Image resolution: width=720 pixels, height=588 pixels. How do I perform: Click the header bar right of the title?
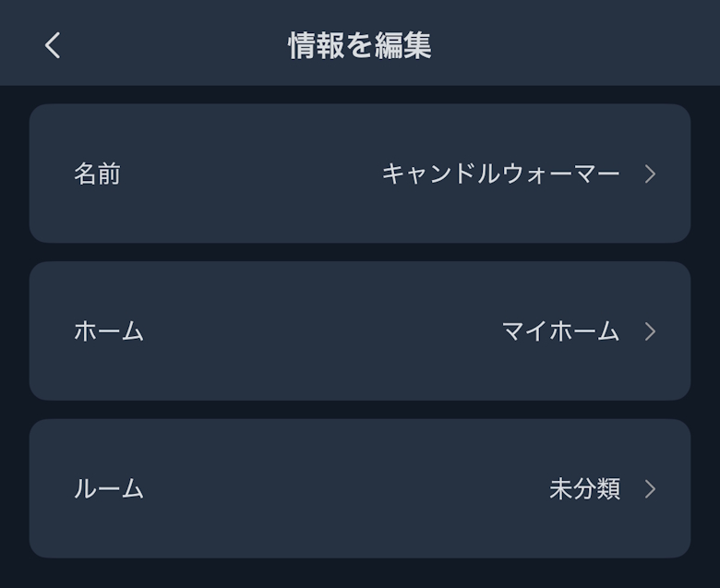click(x=572, y=45)
